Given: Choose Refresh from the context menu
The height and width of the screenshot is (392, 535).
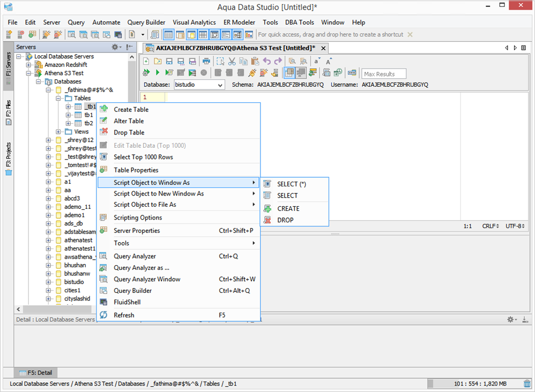Looking at the screenshot, I should 179,315.
